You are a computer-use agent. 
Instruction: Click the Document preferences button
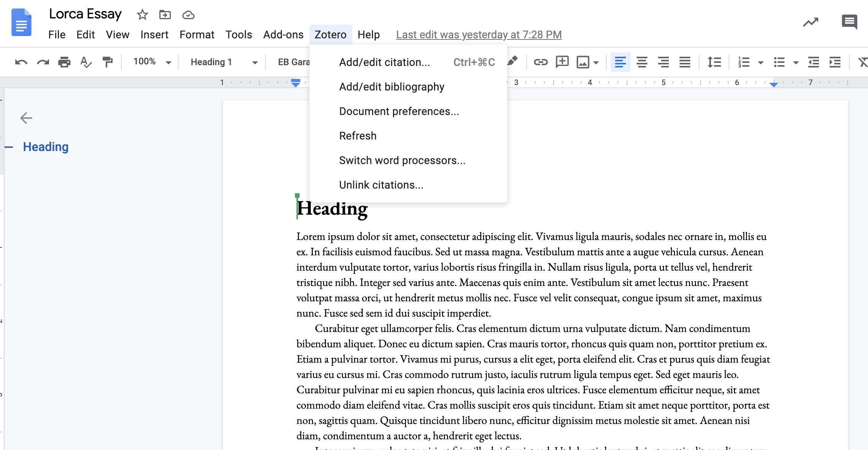[x=399, y=112]
